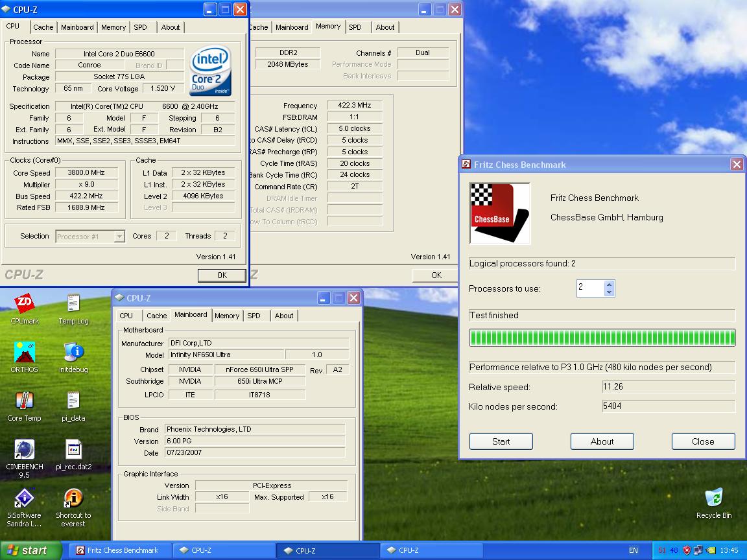Open About in Fritz Chess Benchmark
The width and height of the screenshot is (747, 560).
[602, 441]
